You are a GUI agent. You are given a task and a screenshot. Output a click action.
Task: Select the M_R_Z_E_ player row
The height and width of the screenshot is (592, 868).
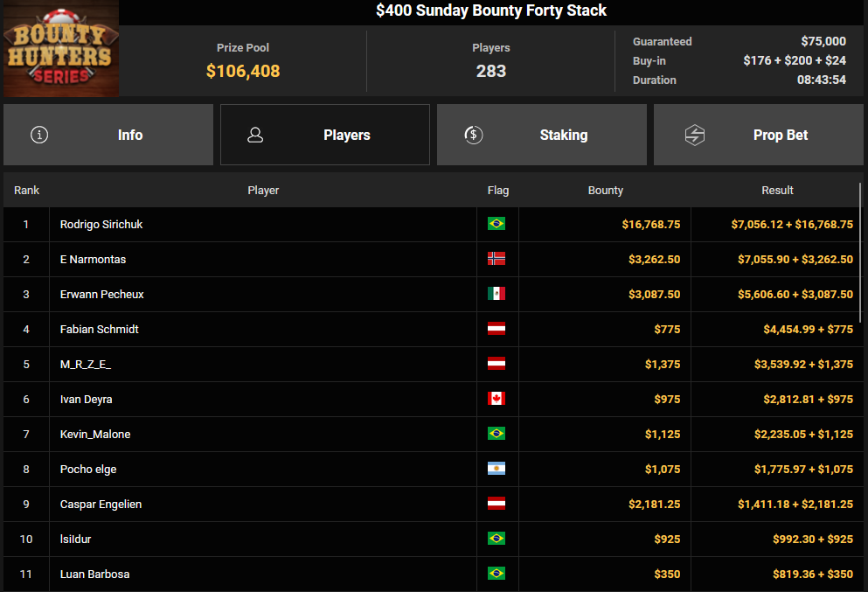(86, 364)
